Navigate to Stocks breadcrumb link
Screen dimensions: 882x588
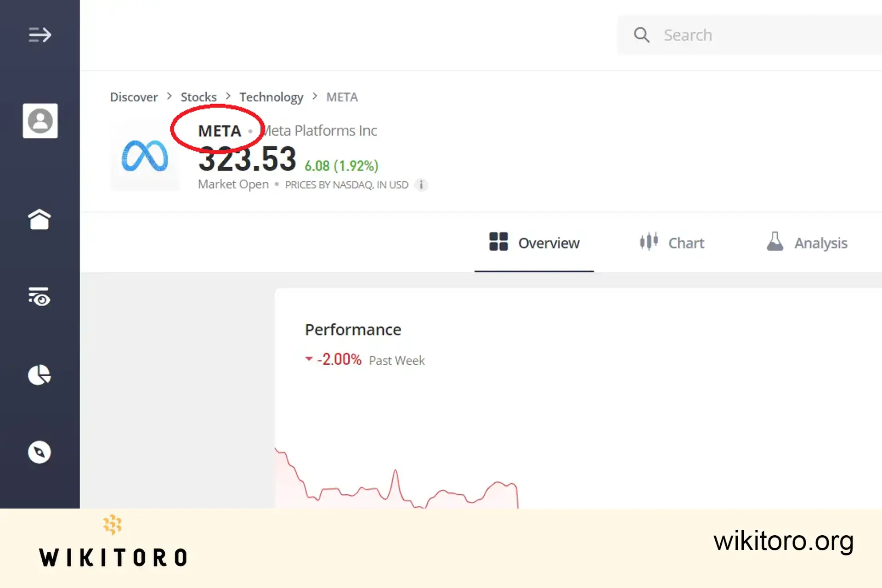[x=198, y=96]
